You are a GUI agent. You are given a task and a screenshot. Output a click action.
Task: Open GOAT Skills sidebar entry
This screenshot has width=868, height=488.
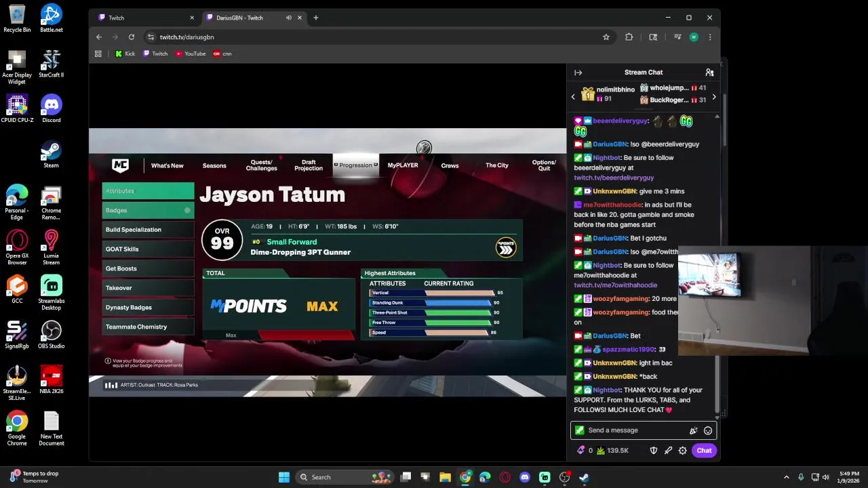(148, 249)
